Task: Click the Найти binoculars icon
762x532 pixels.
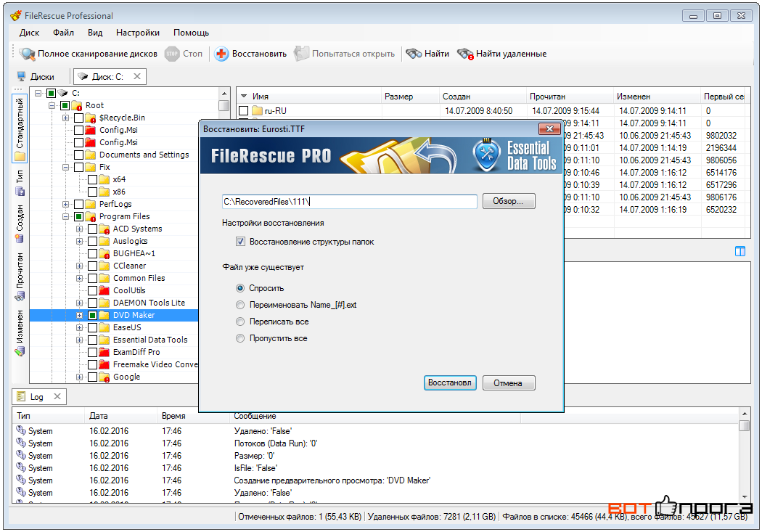Action: pos(414,54)
